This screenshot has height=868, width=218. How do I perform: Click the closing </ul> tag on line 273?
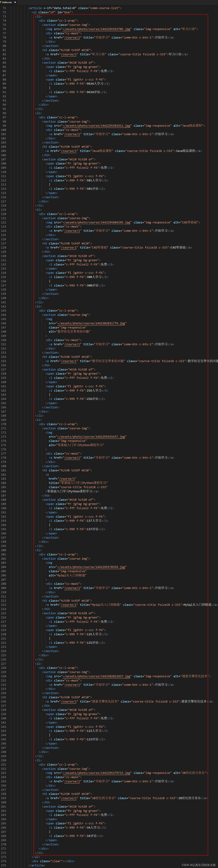pos(36,857)
